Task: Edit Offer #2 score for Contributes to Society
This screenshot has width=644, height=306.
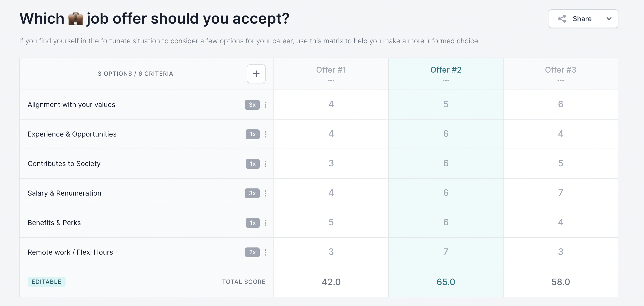Action: 446,163
